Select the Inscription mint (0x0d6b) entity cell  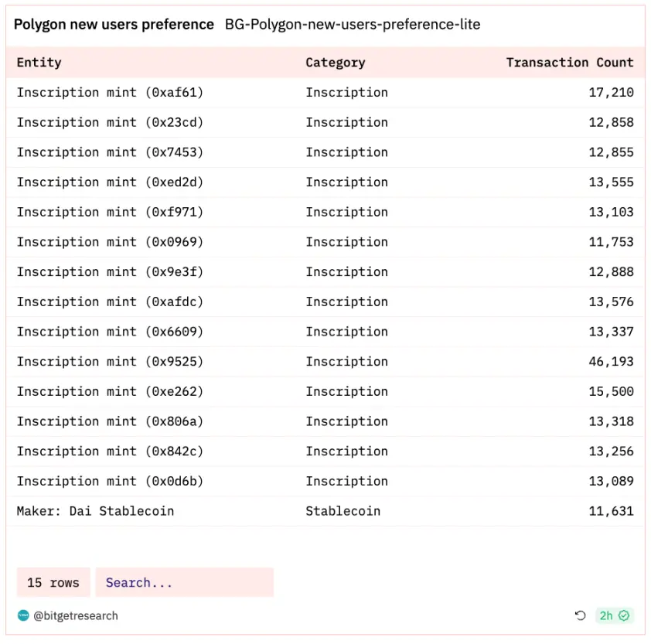tap(110, 481)
